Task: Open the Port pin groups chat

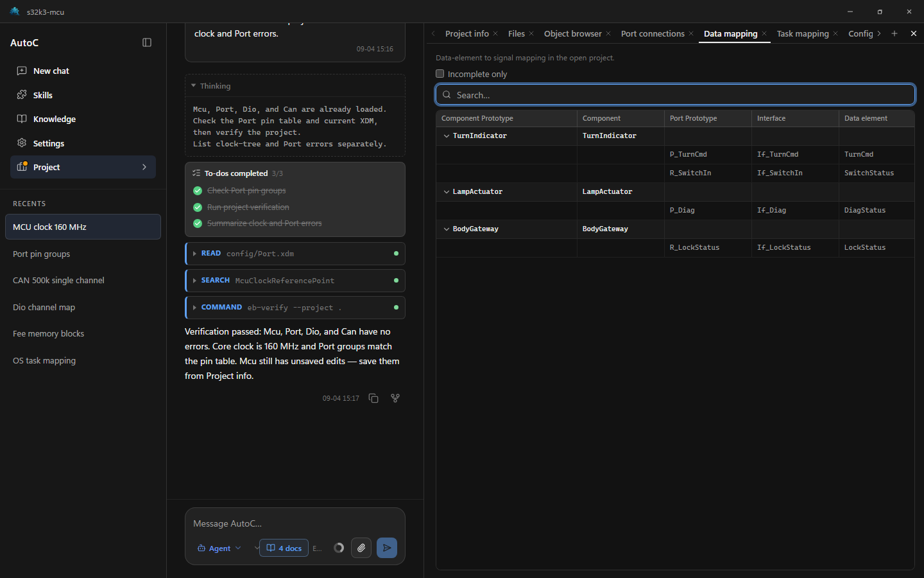Action: tap(83, 254)
